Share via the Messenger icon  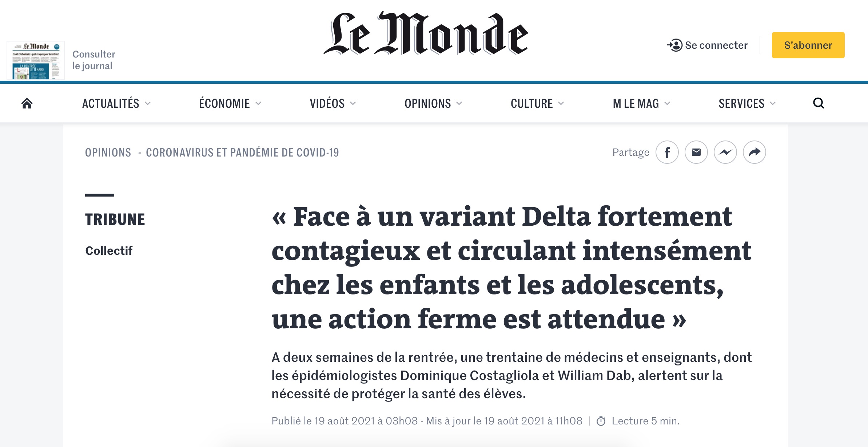coord(725,152)
